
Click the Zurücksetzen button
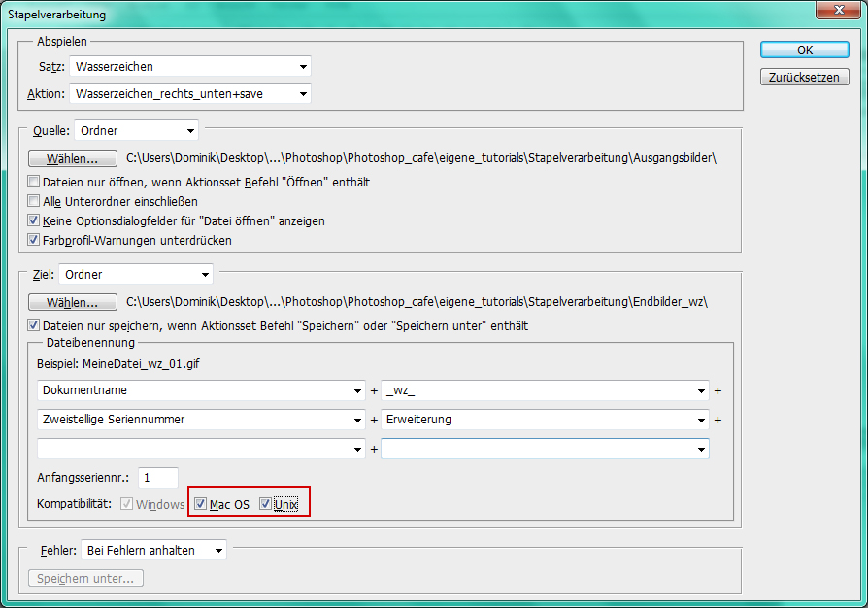[804, 77]
